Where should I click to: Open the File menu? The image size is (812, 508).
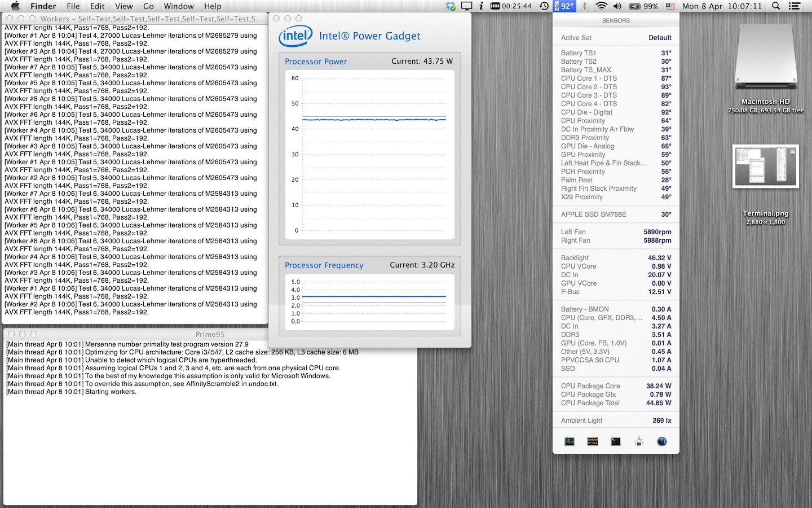tap(73, 6)
